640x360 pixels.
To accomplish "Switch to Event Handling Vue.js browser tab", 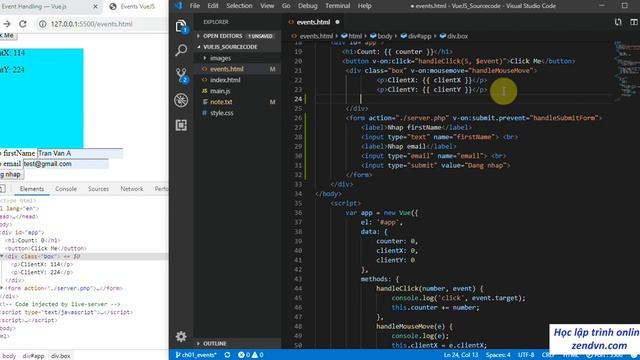I will (x=49, y=7).
